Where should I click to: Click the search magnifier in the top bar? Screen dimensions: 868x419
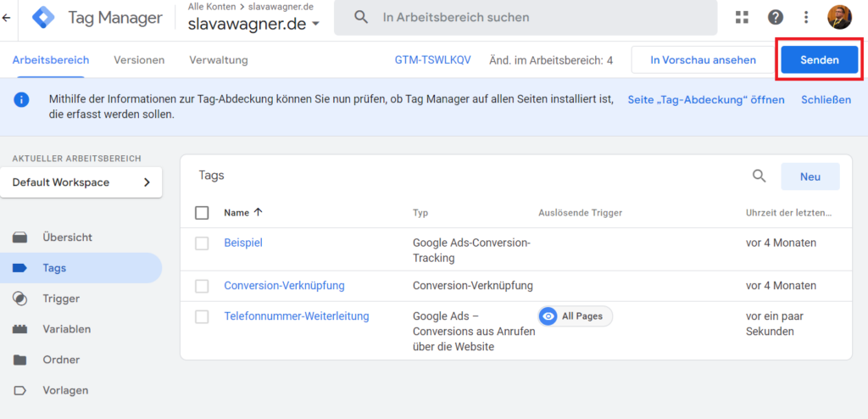click(x=361, y=17)
